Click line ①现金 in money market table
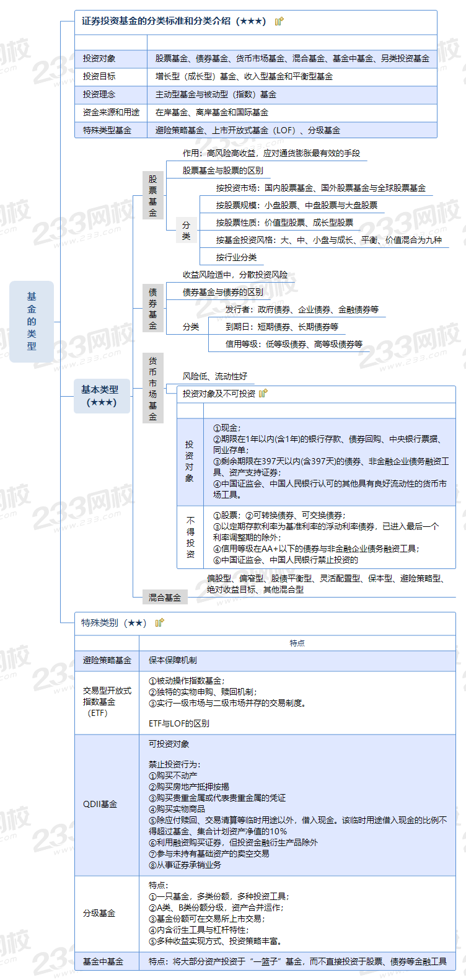 pos(227,428)
